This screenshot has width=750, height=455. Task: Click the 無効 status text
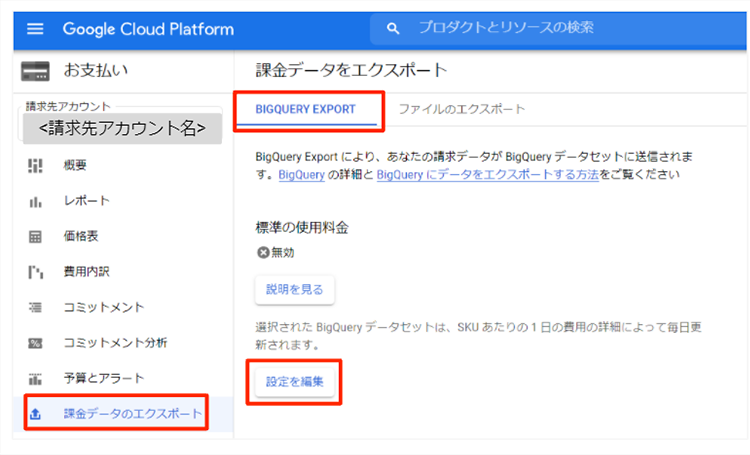pyautogui.click(x=283, y=252)
